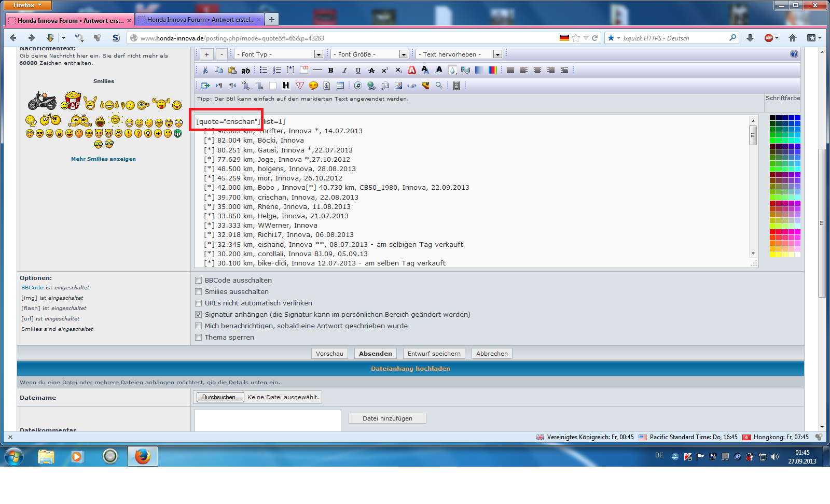Switch to the second Honda Innova Forum tab
The image size is (830, 504).
click(x=201, y=20)
